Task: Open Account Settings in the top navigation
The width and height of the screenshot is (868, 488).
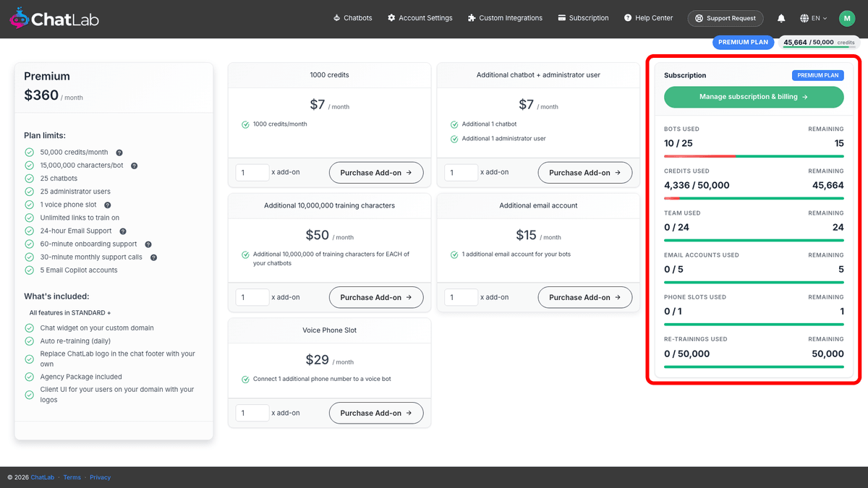Action: point(420,18)
